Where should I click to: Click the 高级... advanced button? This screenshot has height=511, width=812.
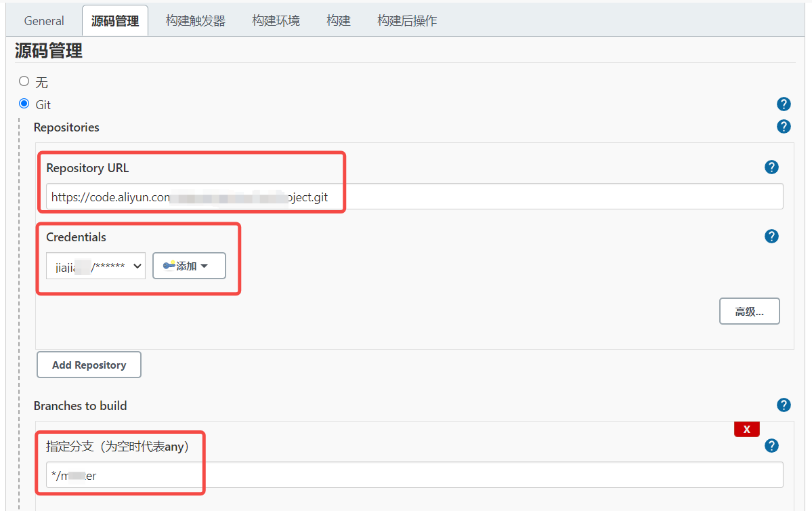749,312
